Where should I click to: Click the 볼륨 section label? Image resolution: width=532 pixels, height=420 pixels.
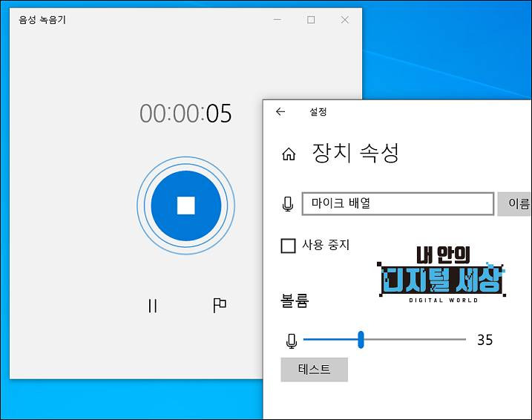tap(295, 301)
